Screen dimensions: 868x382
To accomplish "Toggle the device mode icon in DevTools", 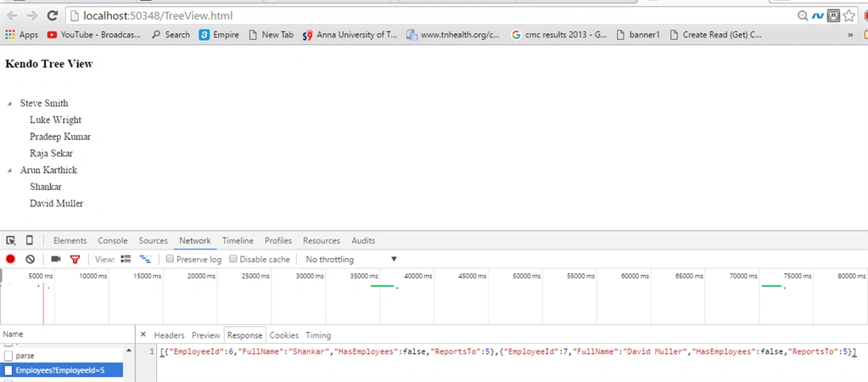I will [x=30, y=240].
